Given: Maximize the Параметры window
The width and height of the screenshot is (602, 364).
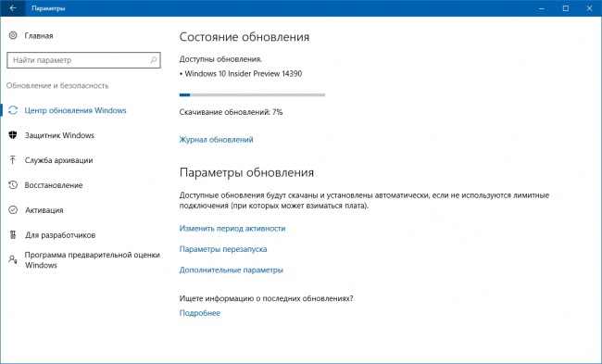Looking at the screenshot, I should pyautogui.click(x=566, y=8).
